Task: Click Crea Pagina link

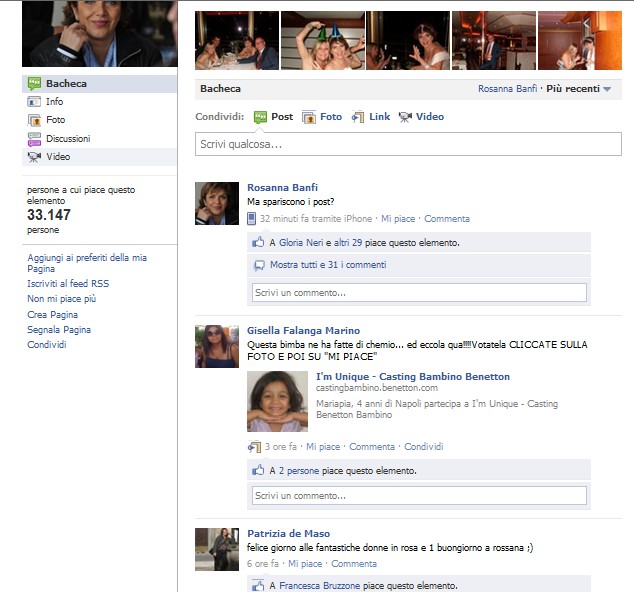Action: pos(53,315)
